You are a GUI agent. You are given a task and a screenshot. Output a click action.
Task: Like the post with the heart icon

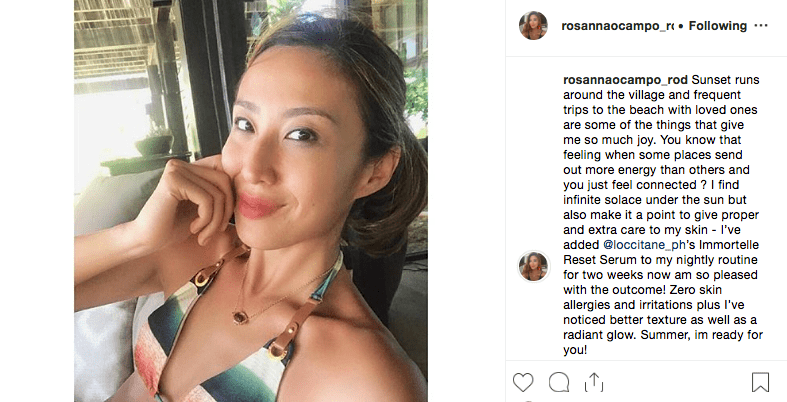pyautogui.click(x=523, y=381)
